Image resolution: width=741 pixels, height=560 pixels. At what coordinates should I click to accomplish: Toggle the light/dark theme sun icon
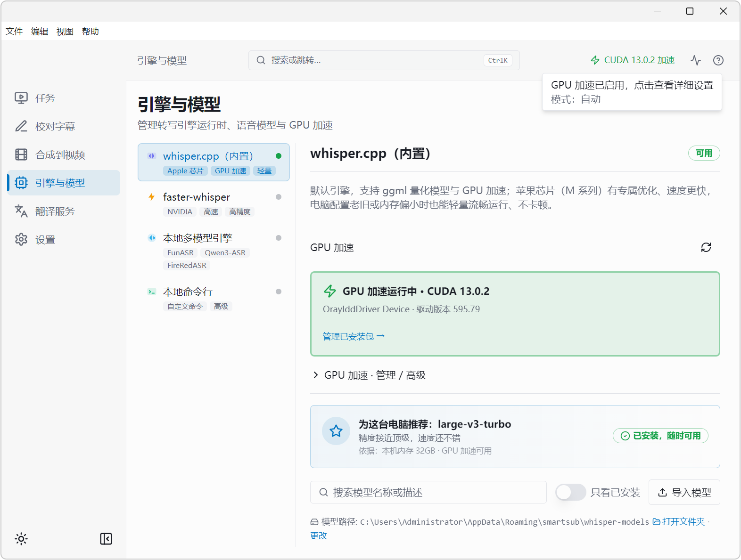point(21,539)
